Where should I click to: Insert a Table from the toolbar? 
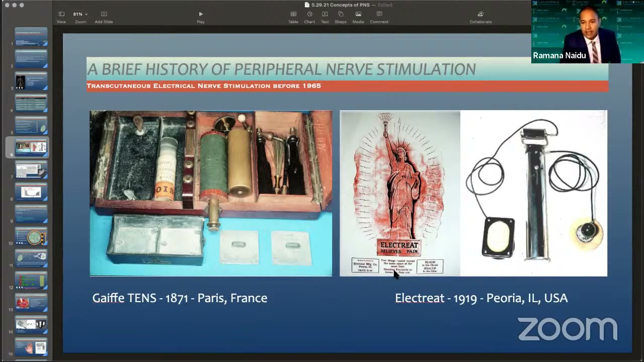[x=293, y=17]
